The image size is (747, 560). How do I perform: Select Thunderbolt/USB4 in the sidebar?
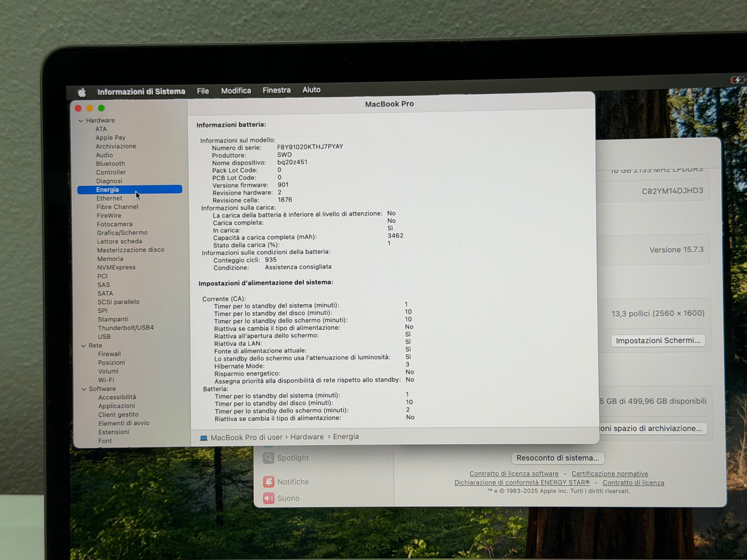tap(126, 328)
